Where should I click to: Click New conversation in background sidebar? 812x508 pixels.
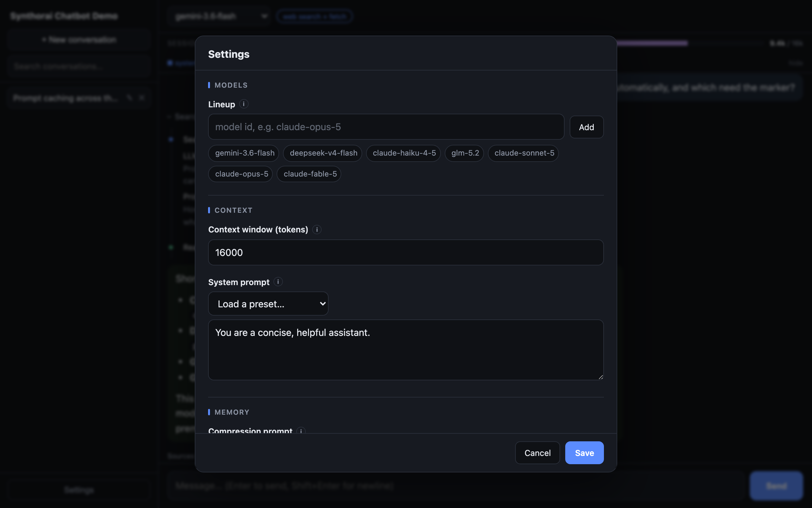(x=79, y=40)
